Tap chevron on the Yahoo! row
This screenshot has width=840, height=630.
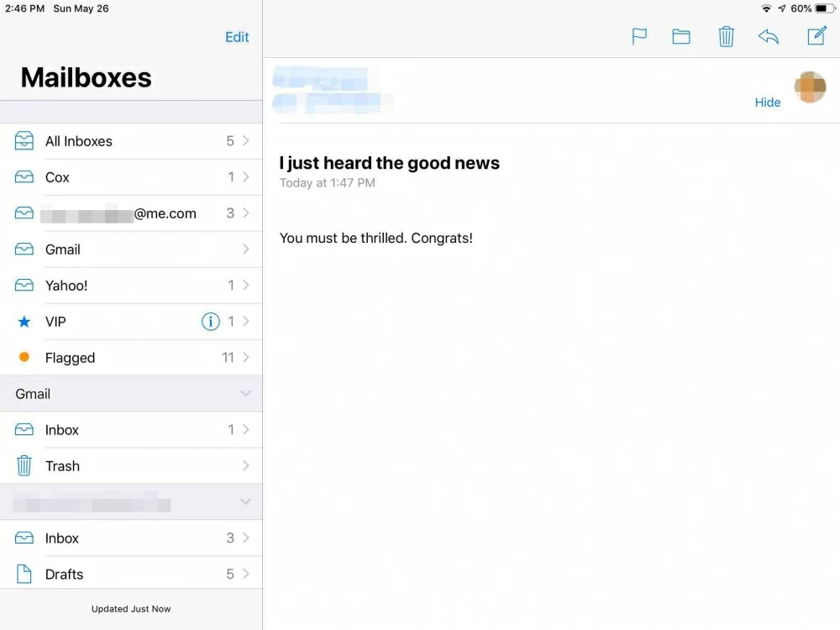(246, 285)
